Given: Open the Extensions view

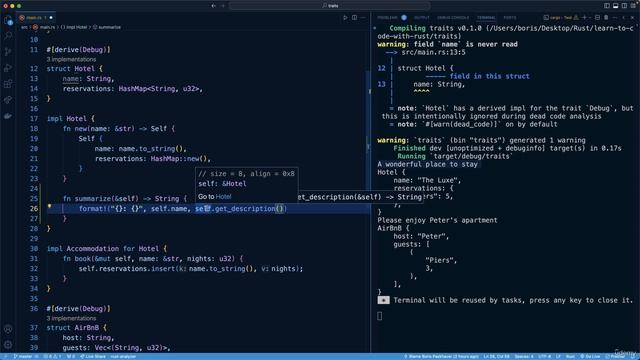Looking at the screenshot, I should point(8,84).
